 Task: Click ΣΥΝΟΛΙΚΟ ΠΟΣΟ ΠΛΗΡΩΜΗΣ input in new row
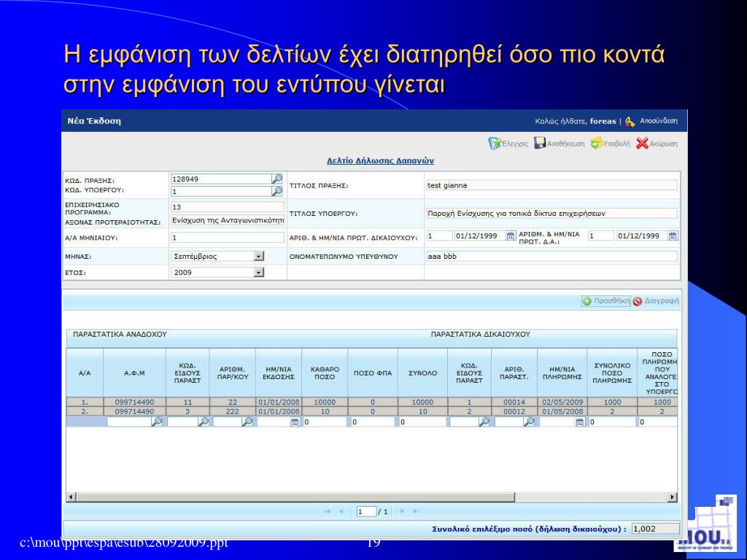tap(612, 422)
